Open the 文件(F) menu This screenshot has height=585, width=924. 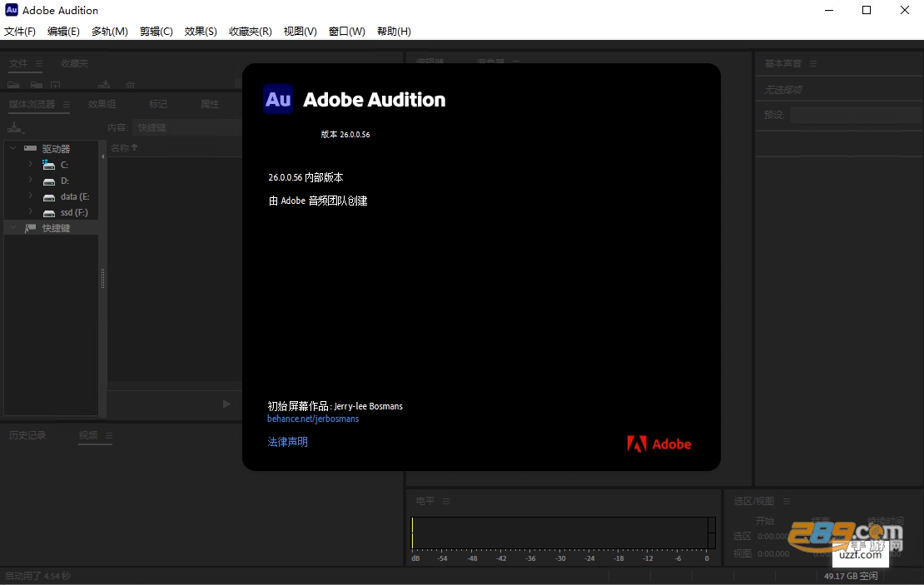(20, 32)
